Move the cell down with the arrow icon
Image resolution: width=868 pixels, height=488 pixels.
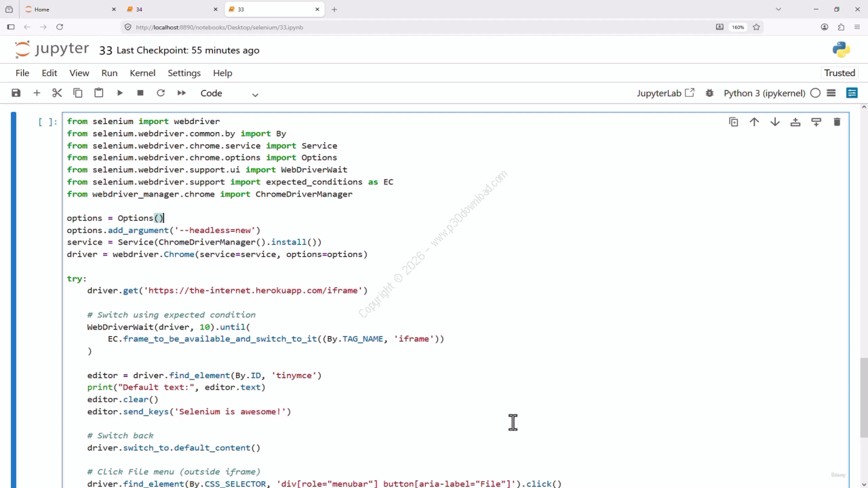pos(774,122)
